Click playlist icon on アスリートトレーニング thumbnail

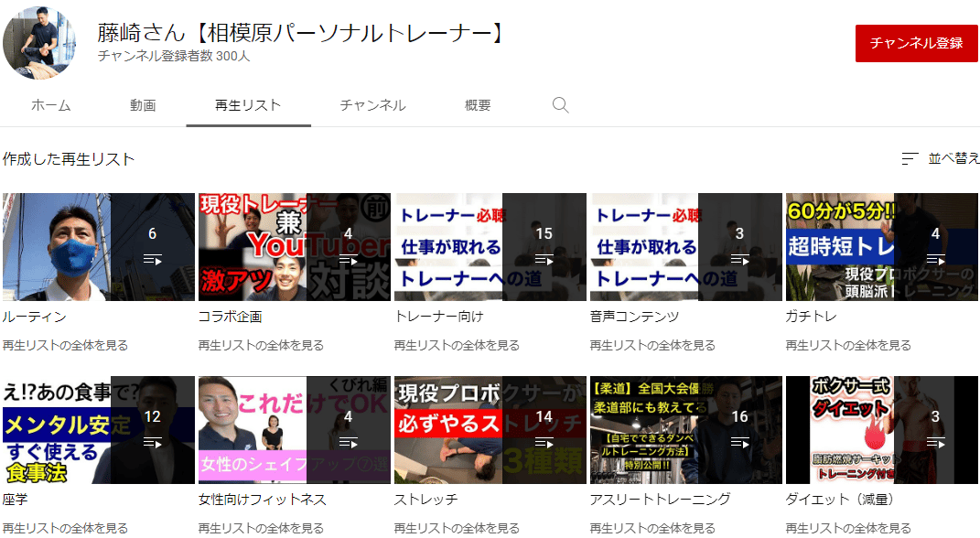(x=739, y=443)
